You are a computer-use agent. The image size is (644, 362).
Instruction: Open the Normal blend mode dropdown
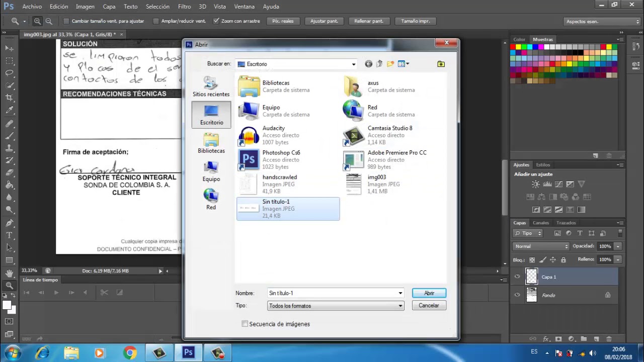click(x=541, y=246)
